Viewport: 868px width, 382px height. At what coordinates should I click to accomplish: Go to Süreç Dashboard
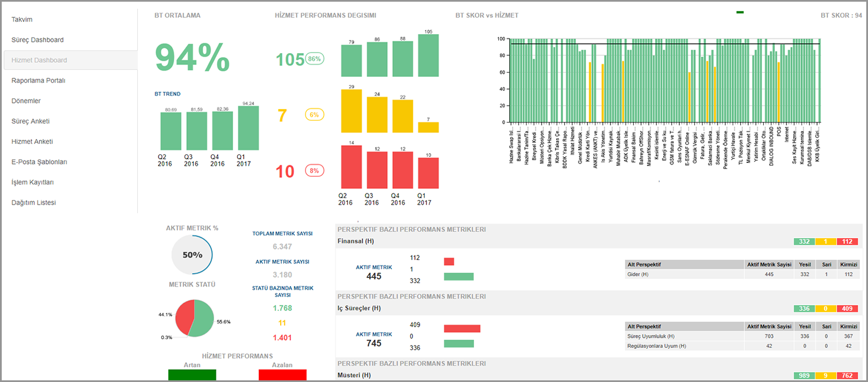click(x=38, y=40)
